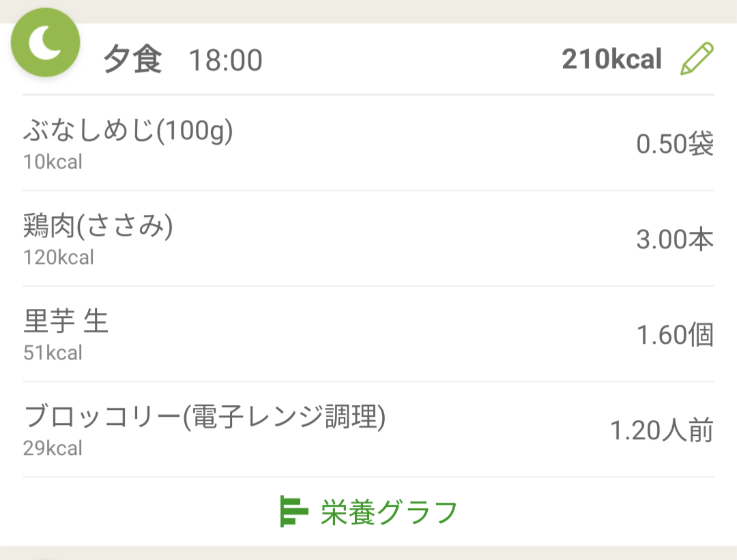The width and height of the screenshot is (737, 560).
Task: Tap the green moon dinner icon
Action: [x=46, y=42]
